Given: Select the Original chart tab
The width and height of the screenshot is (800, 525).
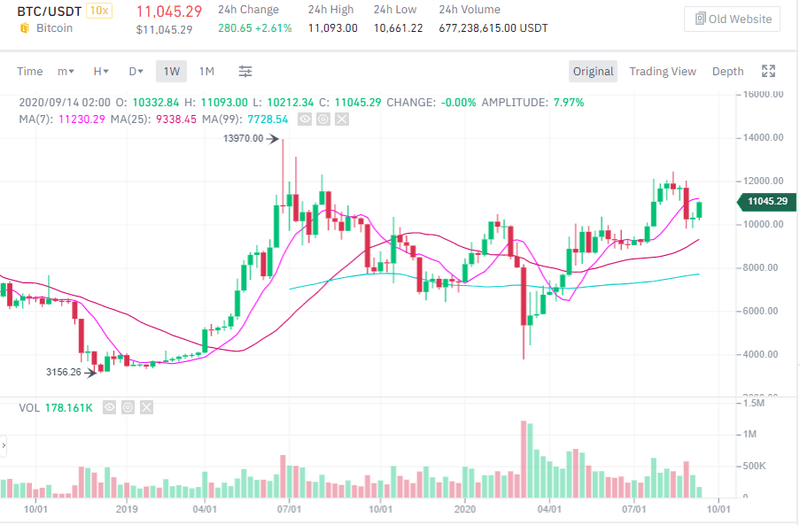Looking at the screenshot, I should click(x=593, y=71).
